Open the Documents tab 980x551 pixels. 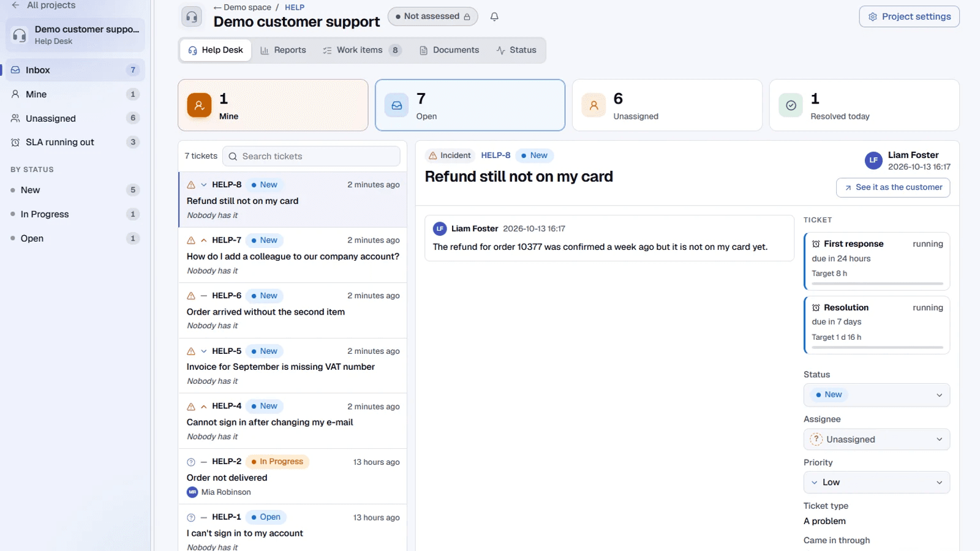click(449, 50)
